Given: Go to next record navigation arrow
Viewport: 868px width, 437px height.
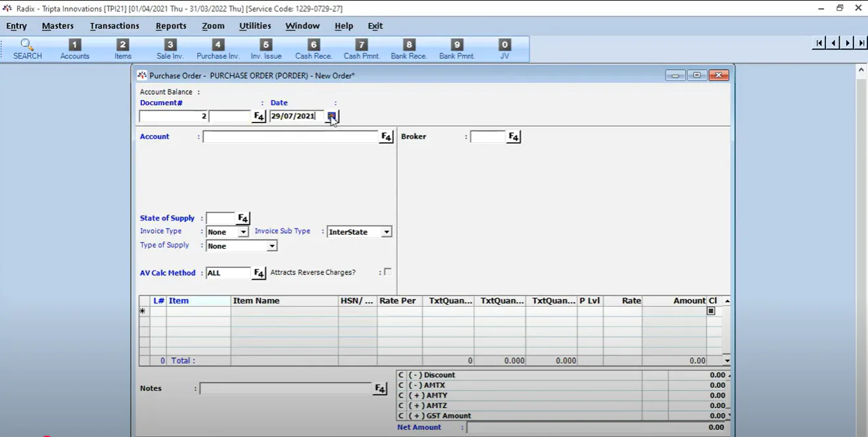Looking at the screenshot, I should click(848, 43).
